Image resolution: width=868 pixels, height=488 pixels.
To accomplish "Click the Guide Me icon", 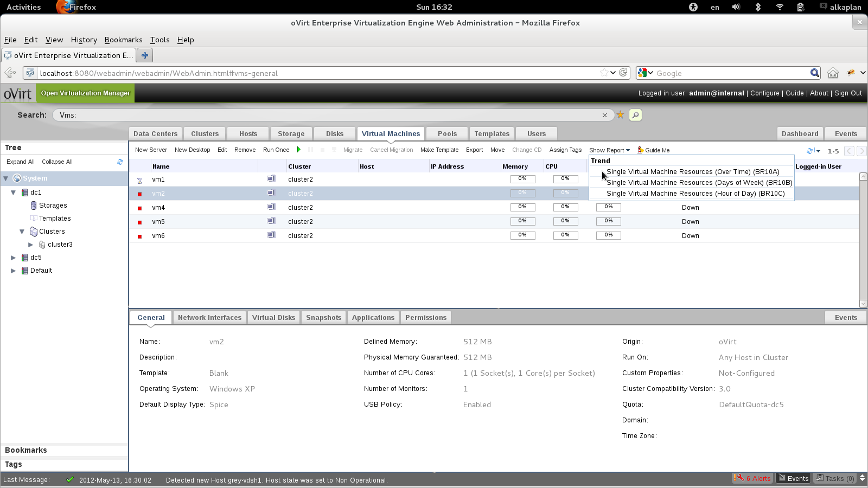I will pos(641,150).
